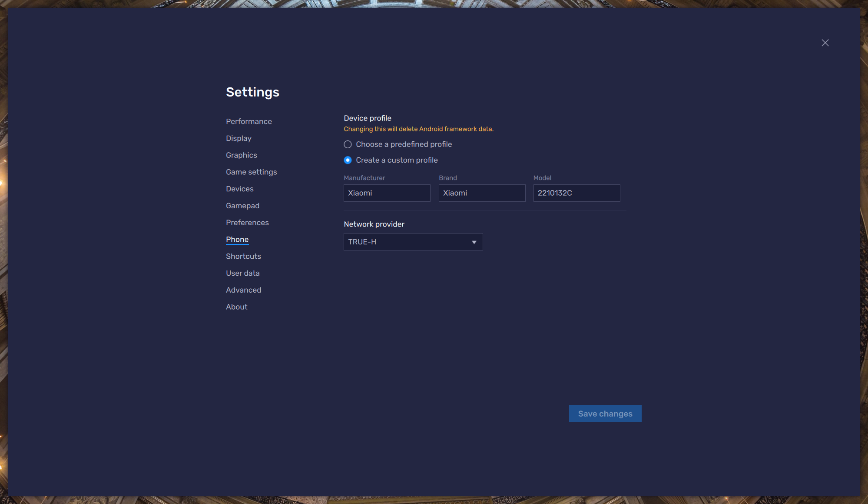Navigate to Preferences section
The height and width of the screenshot is (504, 868).
[x=247, y=223]
